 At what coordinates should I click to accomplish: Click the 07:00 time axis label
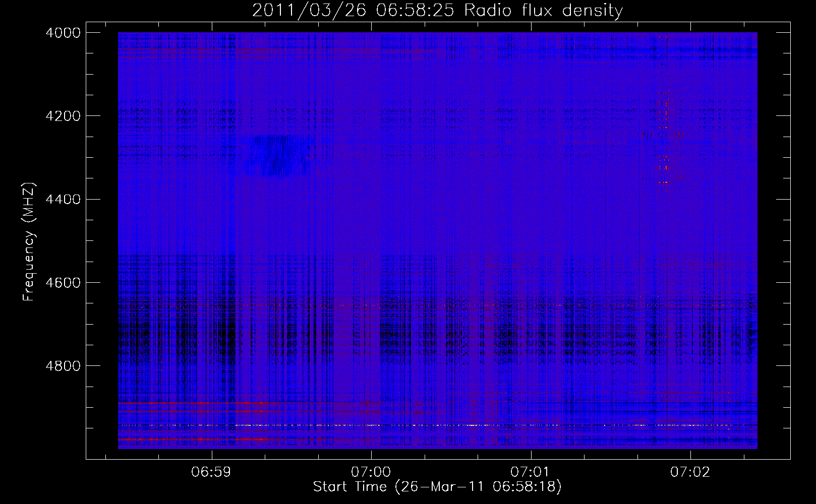pos(371,472)
